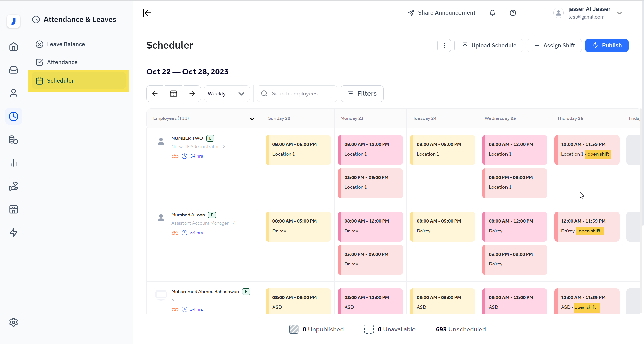
Task: Open the user profile dropdown arrow
Action: pos(620,13)
